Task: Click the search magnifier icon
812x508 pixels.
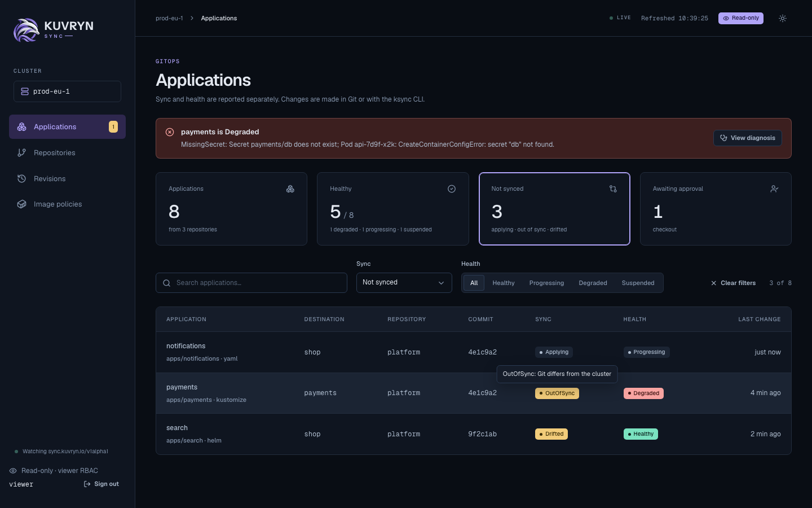Action: [x=167, y=283]
